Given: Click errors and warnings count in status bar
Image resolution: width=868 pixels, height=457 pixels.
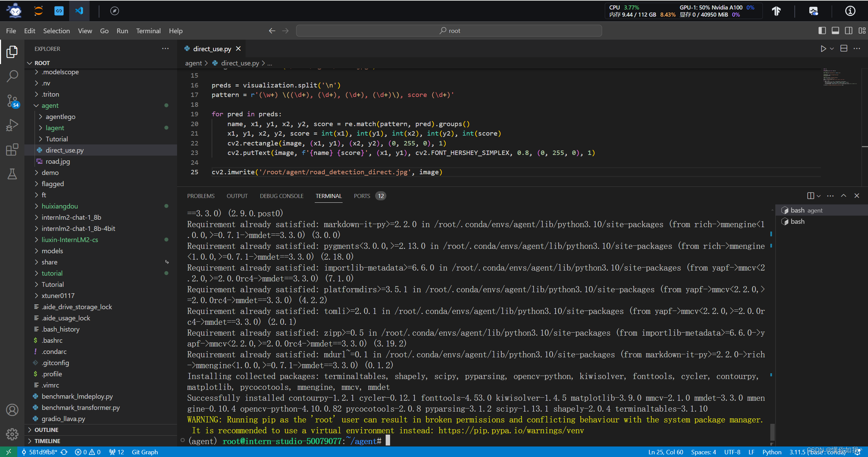Looking at the screenshot, I should click(x=88, y=452).
